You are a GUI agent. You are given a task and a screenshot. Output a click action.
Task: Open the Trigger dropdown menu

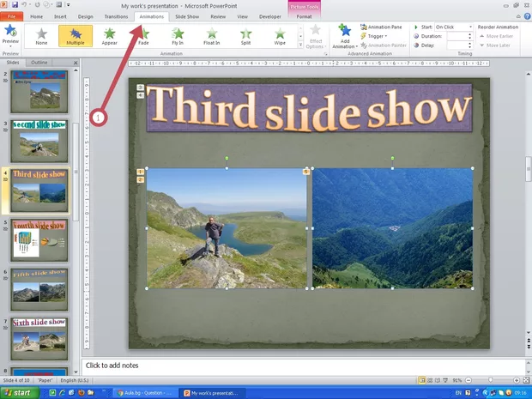(x=376, y=36)
